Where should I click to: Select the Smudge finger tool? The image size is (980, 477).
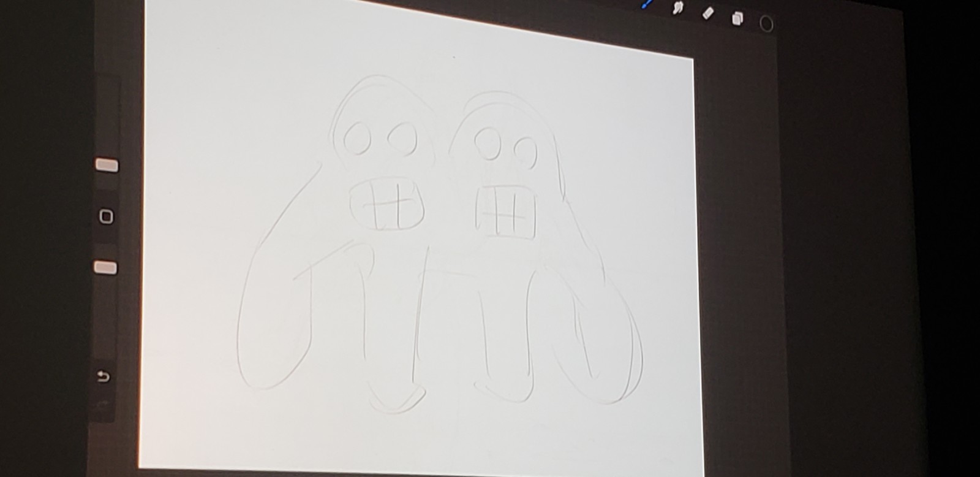(677, 8)
